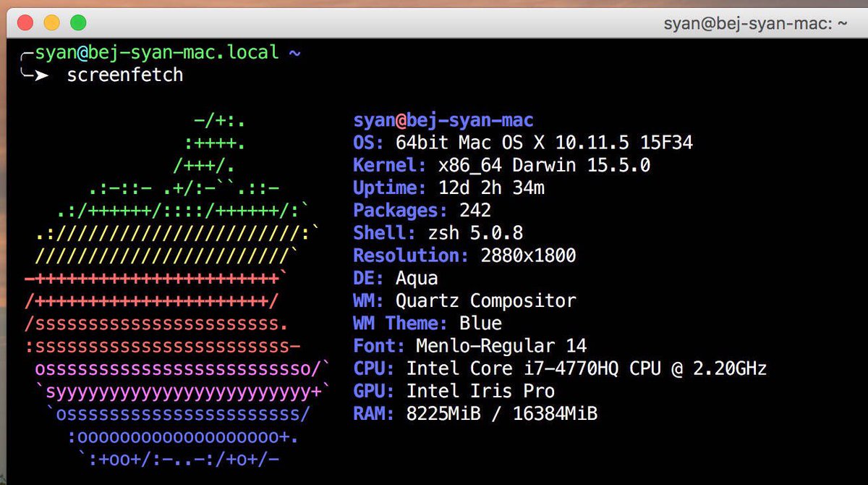The height and width of the screenshot is (485, 868).
Task: Select the GPU value Intel Iris Pro
Action: 480,391
